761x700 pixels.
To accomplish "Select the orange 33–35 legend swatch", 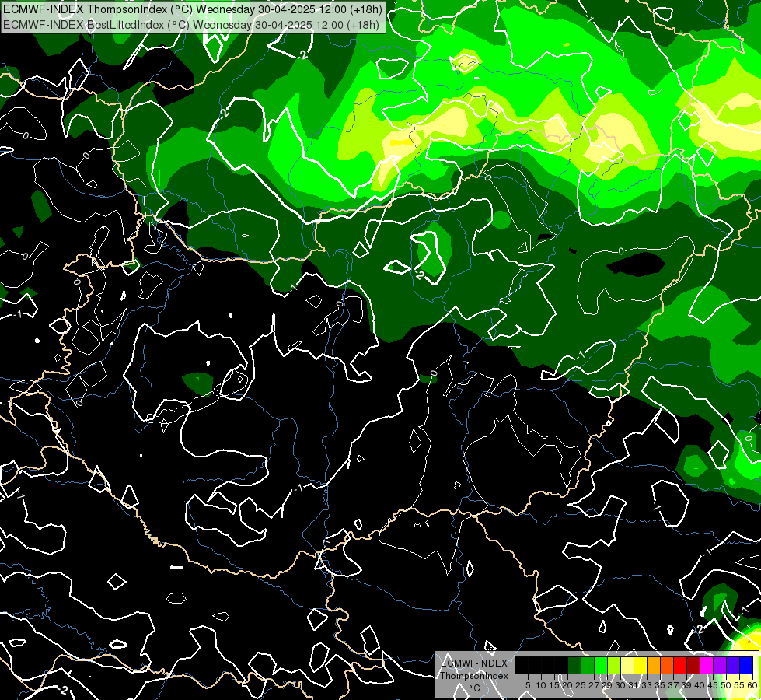I will pyautogui.click(x=654, y=665).
